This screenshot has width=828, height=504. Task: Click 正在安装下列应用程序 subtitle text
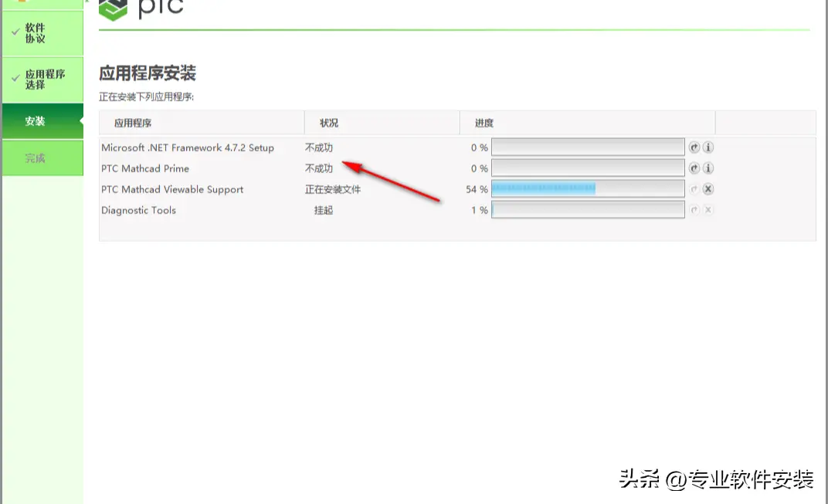click(x=146, y=97)
